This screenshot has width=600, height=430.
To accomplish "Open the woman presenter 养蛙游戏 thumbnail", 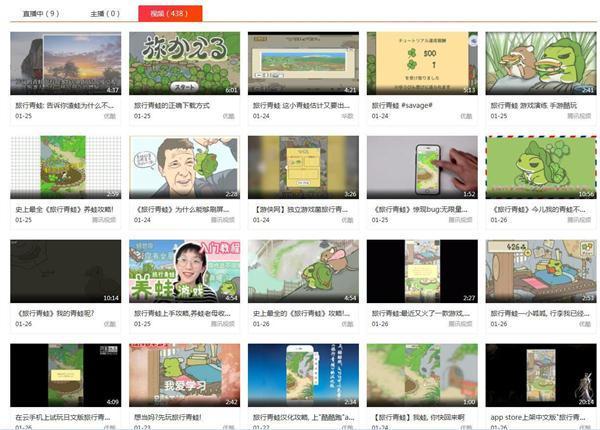I will pos(184,271).
